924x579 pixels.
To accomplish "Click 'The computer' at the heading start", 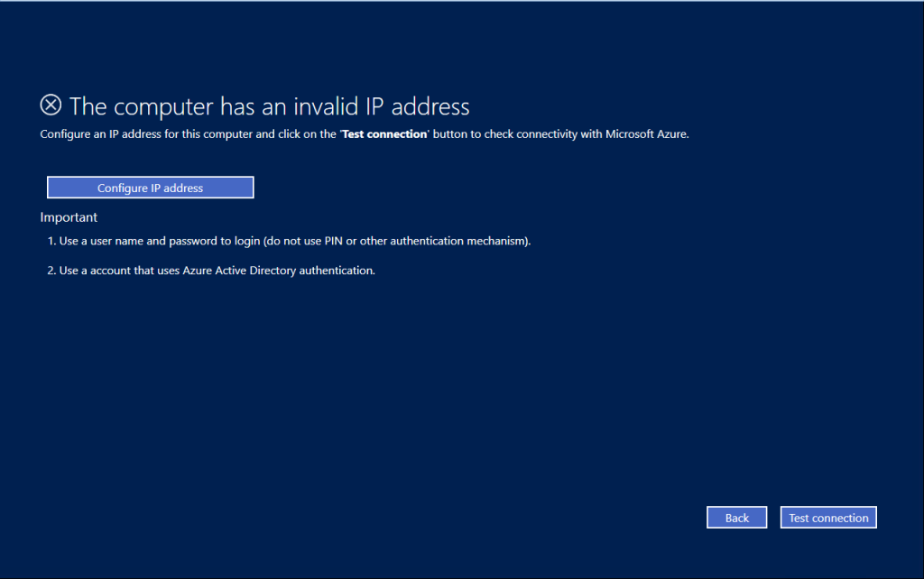I will pyautogui.click(x=132, y=106).
